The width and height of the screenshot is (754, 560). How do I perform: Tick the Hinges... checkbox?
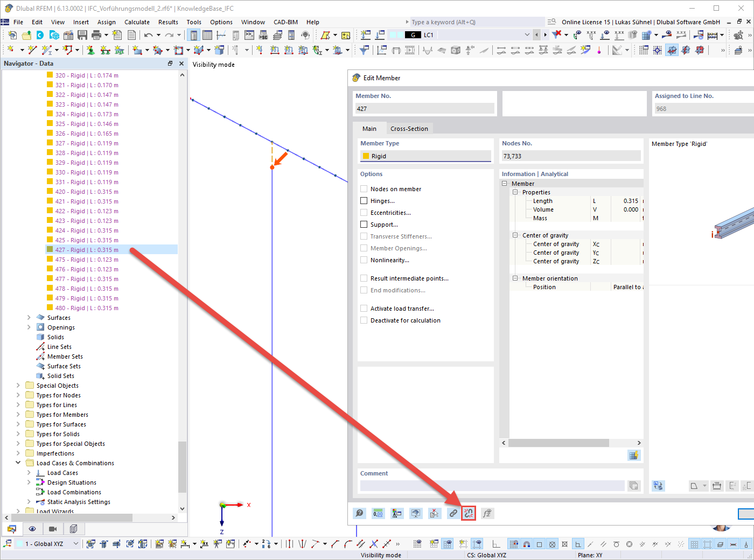pos(364,201)
